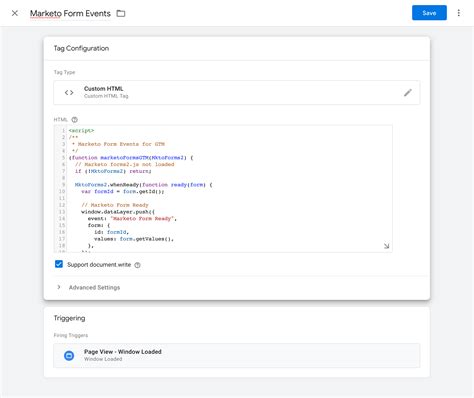Close the tag editor with the X icon
This screenshot has width=474, height=398.
click(15, 13)
